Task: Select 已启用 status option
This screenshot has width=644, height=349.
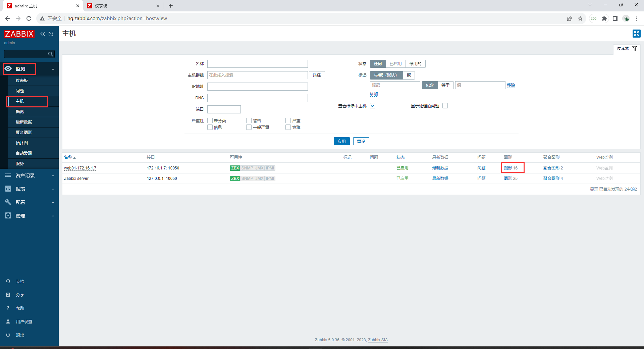Action: point(395,64)
